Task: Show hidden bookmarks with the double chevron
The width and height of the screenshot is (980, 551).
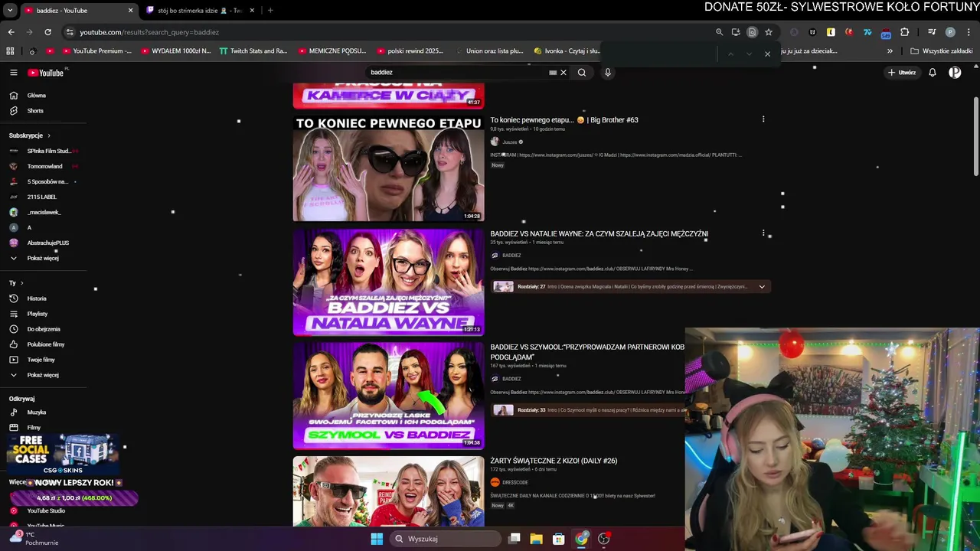Action: click(890, 51)
